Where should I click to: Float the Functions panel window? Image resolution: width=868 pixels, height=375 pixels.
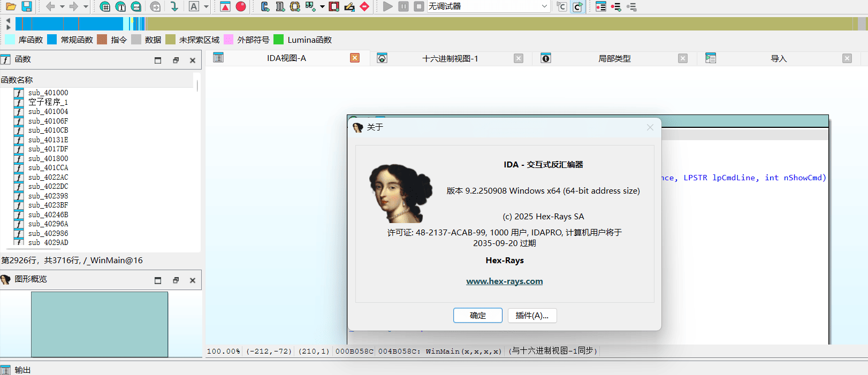tap(176, 60)
